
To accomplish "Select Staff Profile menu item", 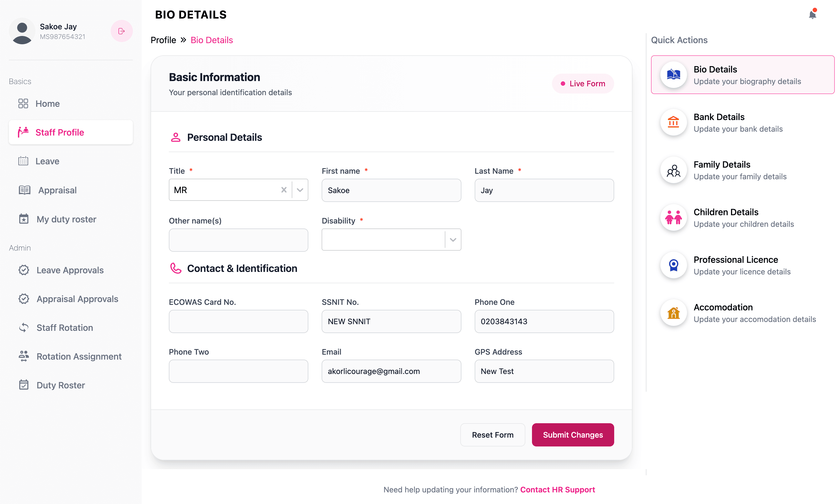I will [71, 132].
